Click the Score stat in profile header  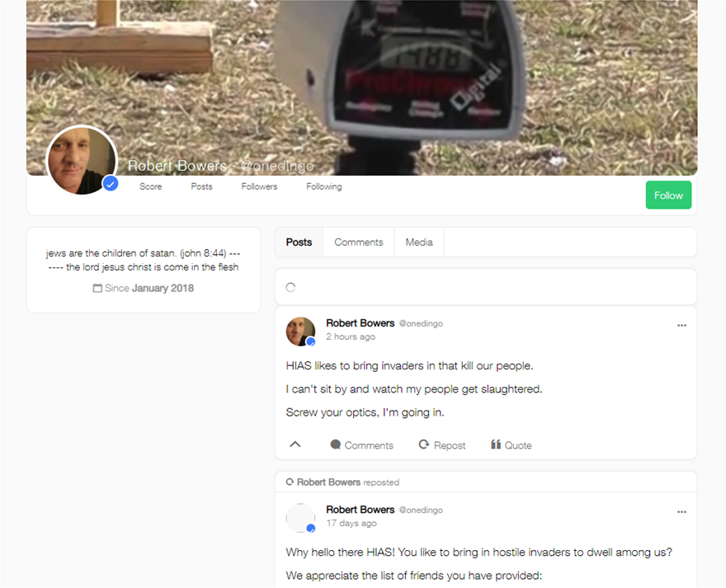point(150,187)
